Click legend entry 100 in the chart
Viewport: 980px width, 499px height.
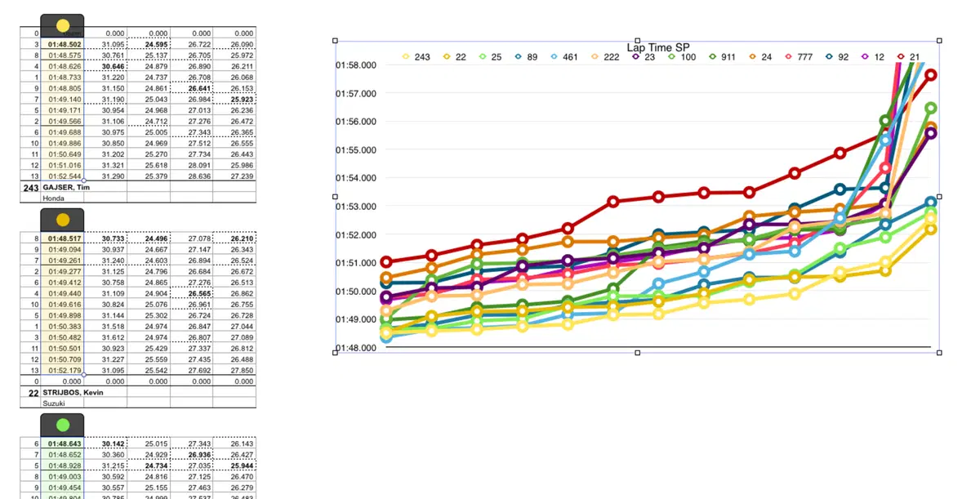point(683,57)
